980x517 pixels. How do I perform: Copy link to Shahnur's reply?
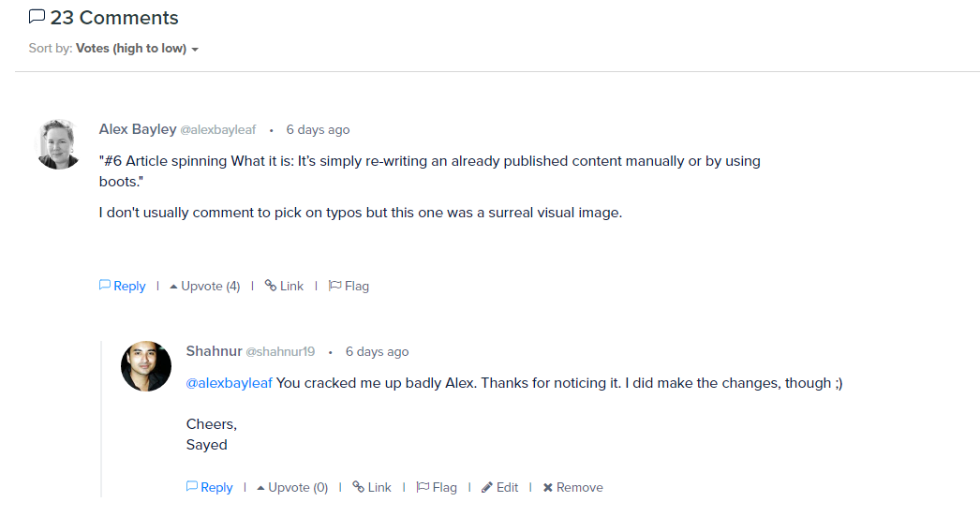tap(372, 488)
